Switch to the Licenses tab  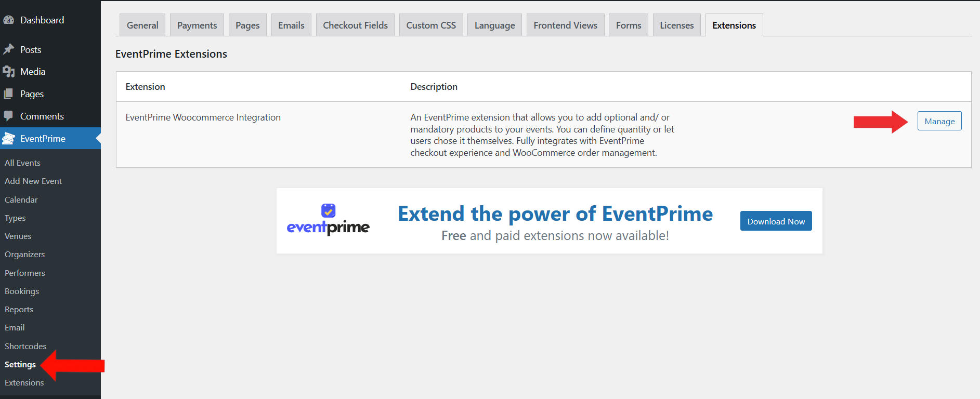coord(677,25)
